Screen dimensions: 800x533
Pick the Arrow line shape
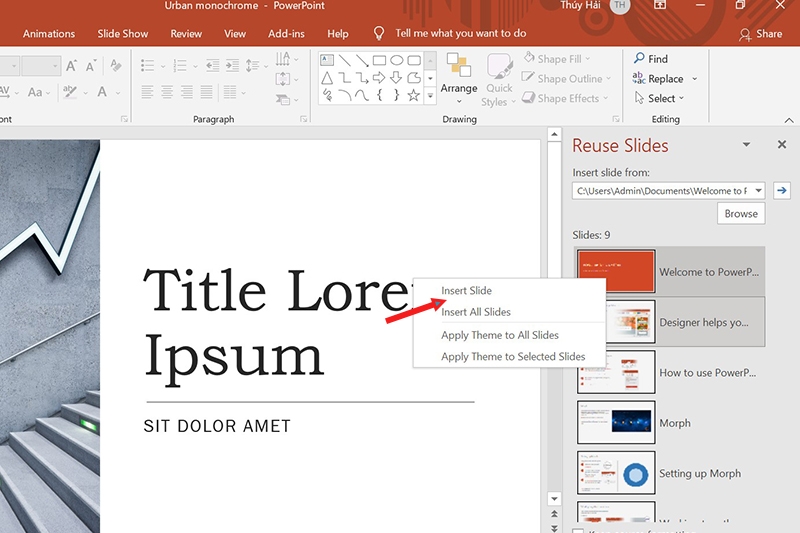click(x=362, y=60)
